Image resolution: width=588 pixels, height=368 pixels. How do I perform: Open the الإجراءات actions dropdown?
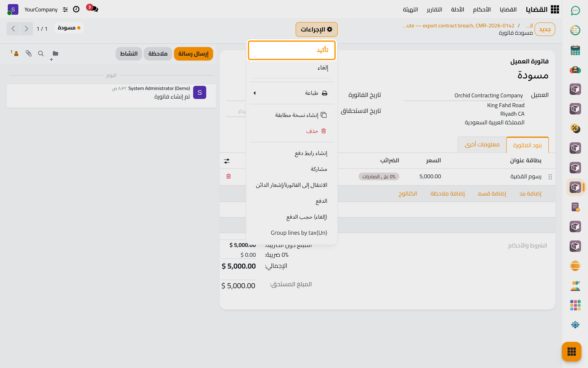click(316, 29)
